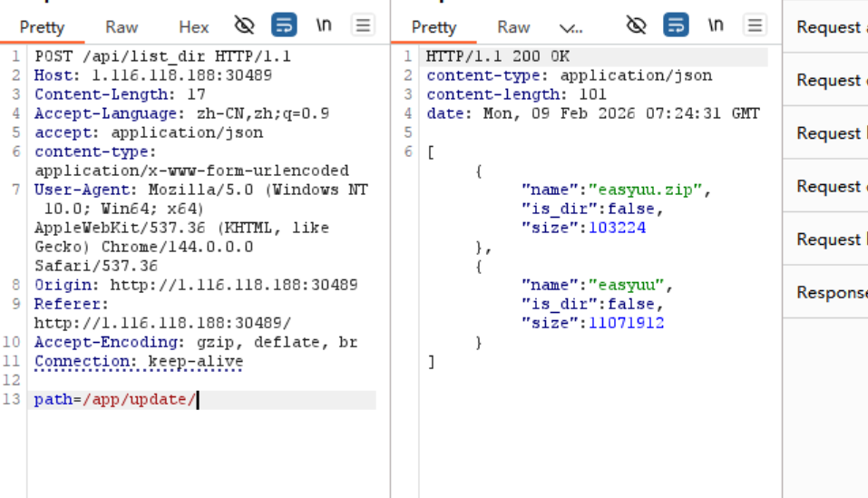
Task: Switch response view to Raw tab
Action: click(513, 27)
